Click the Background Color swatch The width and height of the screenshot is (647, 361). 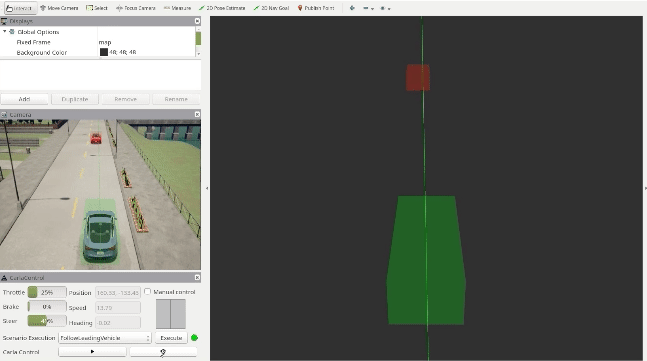(104, 52)
